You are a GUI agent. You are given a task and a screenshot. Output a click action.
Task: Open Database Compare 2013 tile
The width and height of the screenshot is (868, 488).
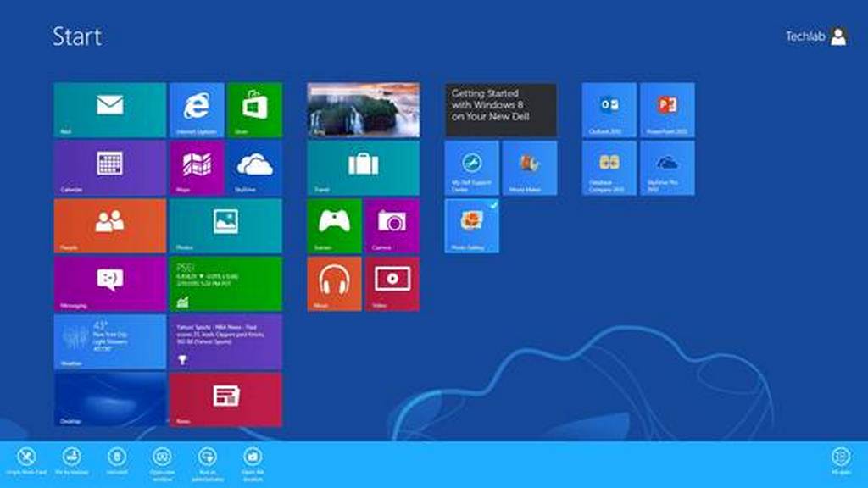(x=609, y=168)
